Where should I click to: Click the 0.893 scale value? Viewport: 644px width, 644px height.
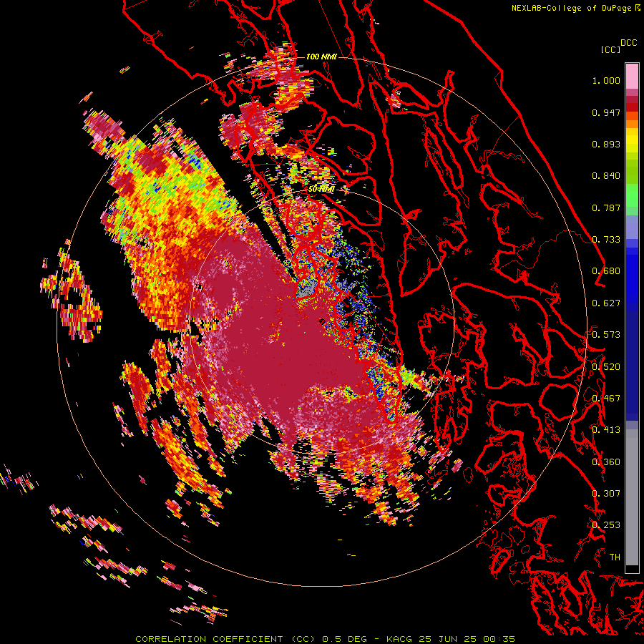(606, 144)
